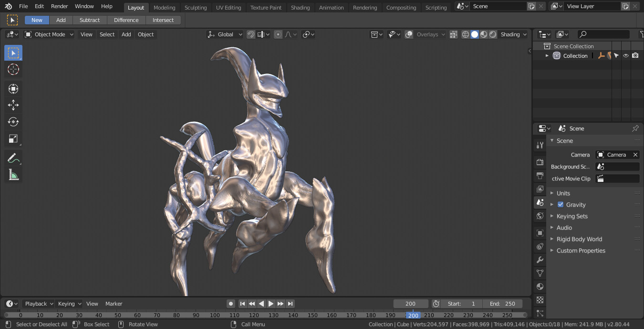Click the current frame field 200
This screenshot has height=329, width=644.
[x=410, y=304]
